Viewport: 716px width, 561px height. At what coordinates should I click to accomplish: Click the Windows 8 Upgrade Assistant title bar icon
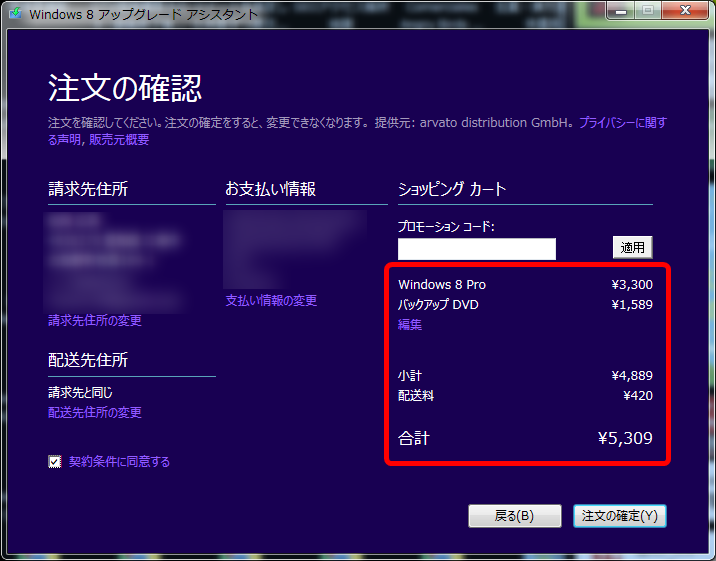pyautogui.click(x=15, y=15)
